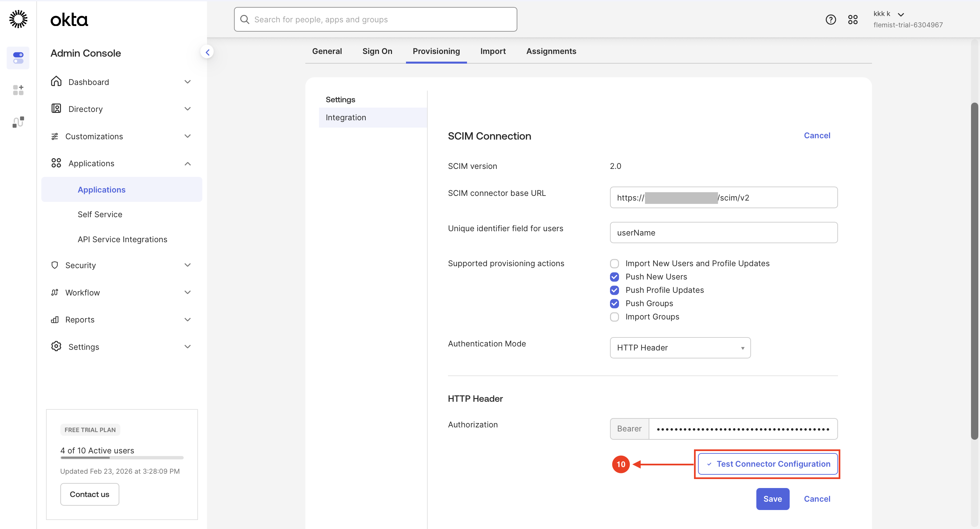This screenshot has height=529, width=980.
Task: Open the Authentication Mode dropdown
Action: coord(680,347)
